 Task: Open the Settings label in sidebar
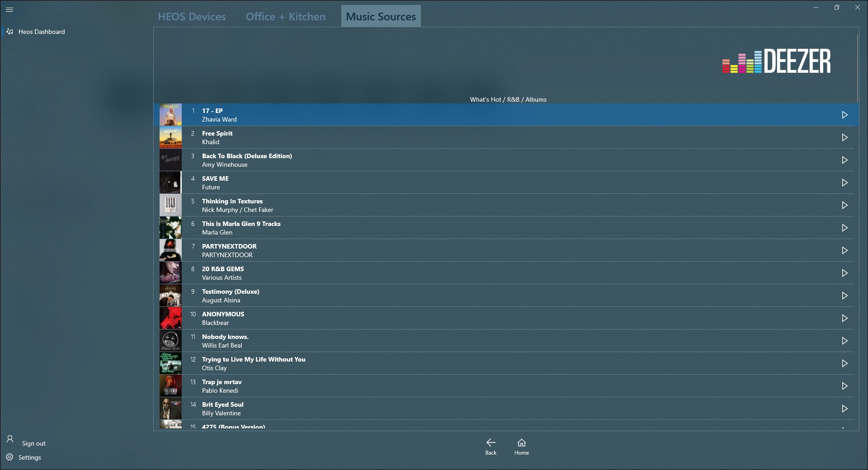30,457
